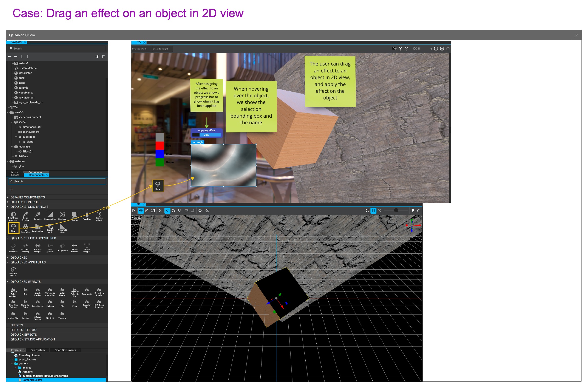This screenshot has height=389, width=588.
Task: Choose the Motion Blur 3D effect
Action: (x=13, y=315)
